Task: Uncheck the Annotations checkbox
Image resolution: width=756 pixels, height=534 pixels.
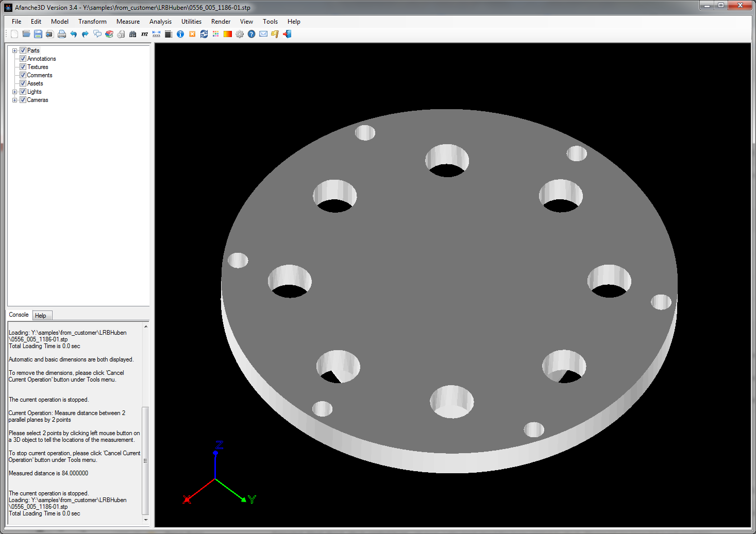Action: click(x=23, y=59)
